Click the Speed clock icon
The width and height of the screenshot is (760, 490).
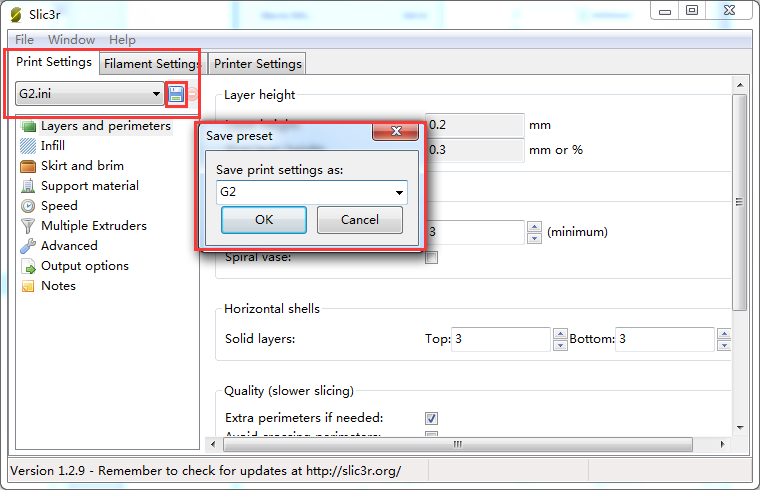28,206
